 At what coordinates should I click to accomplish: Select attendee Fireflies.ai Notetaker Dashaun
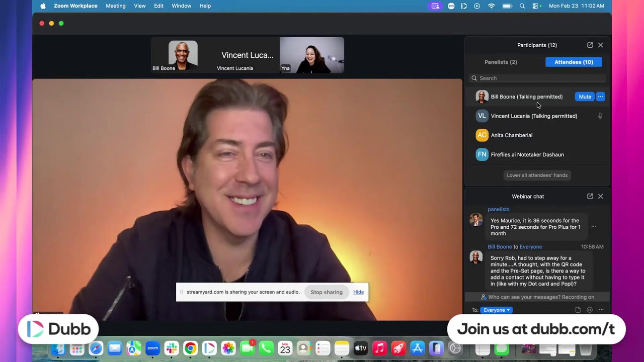pos(537,155)
